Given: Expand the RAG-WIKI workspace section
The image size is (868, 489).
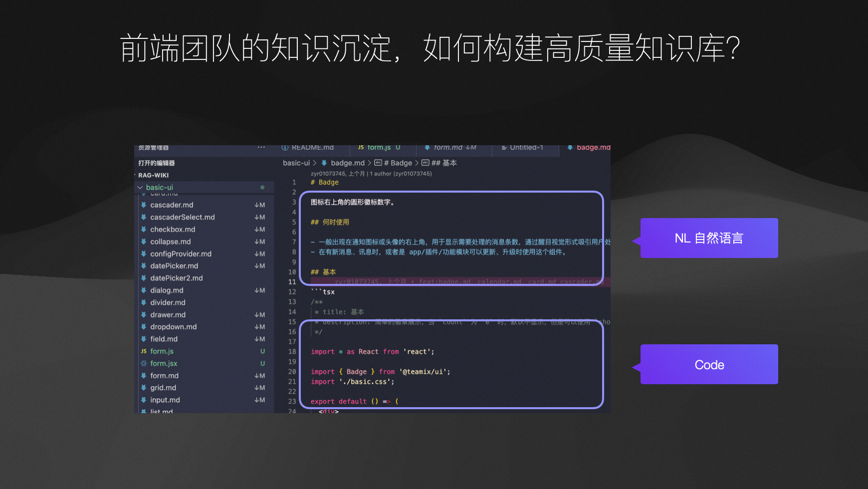Looking at the screenshot, I should pos(153,176).
